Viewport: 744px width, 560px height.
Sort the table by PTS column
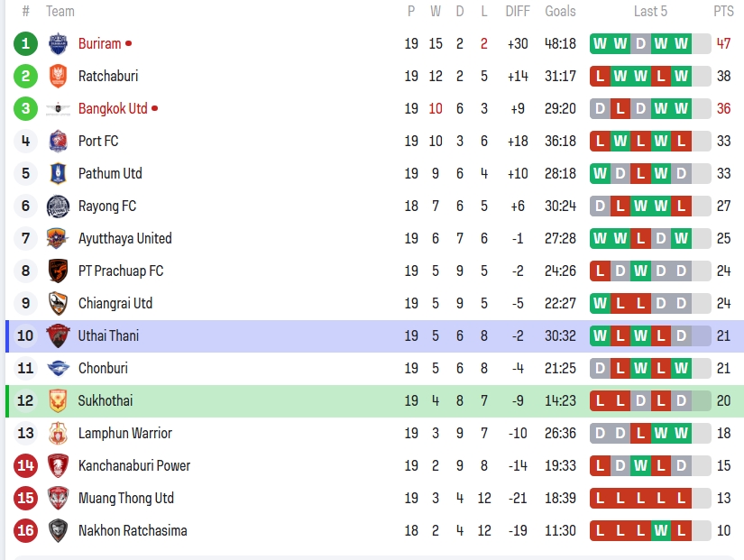723,12
